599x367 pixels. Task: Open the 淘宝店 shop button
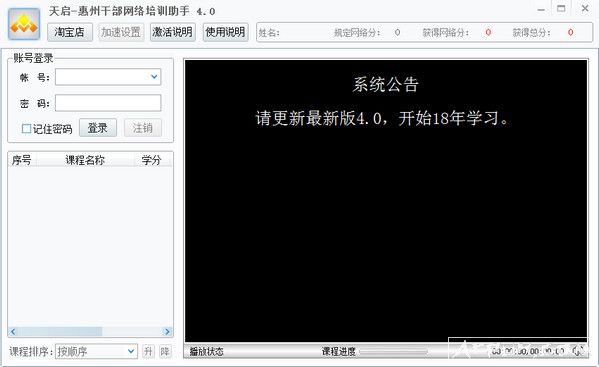tap(70, 32)
